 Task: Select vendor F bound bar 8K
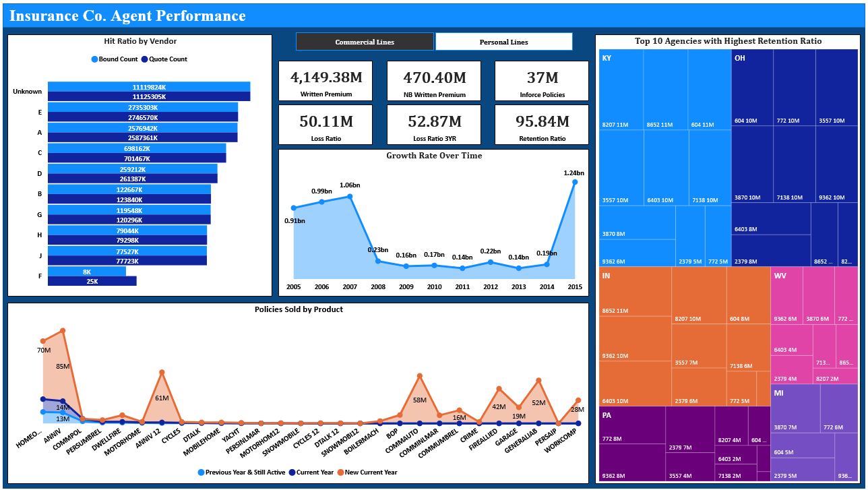tap(87, 272)
